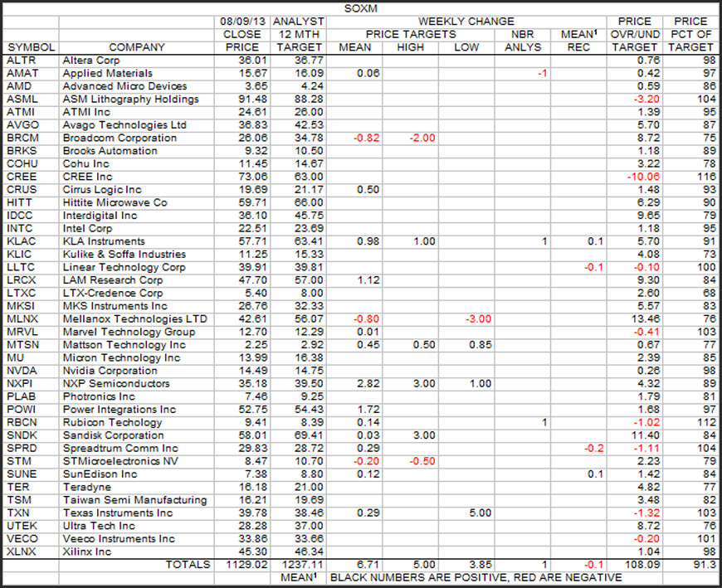Click the Ultra Tech Inc company name
This screenshot has width=722, height=588.
point(99,526)
